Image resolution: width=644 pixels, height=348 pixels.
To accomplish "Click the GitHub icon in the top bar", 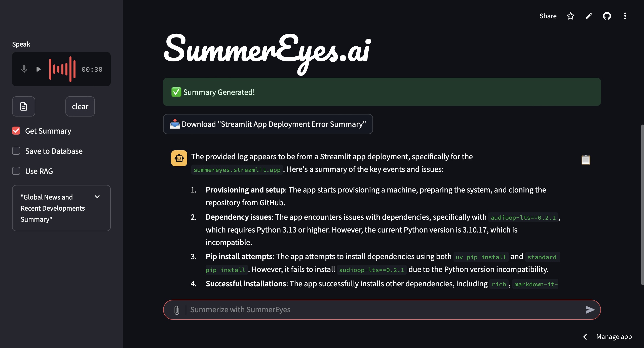I will [x=607, y=16].
